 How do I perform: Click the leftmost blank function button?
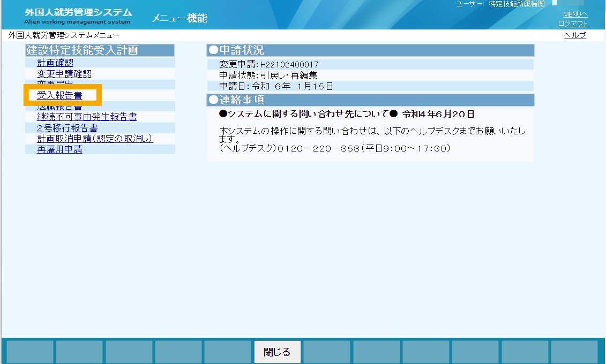[x=30, y=352]
